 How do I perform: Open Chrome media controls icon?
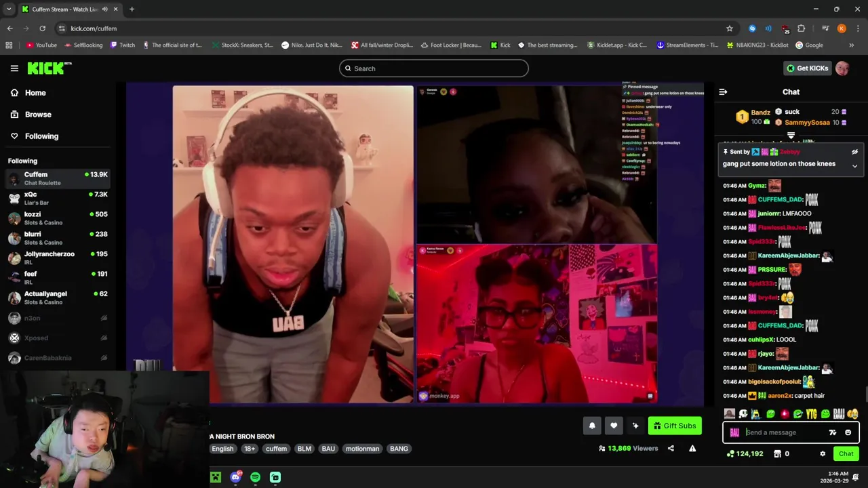pyautogui.click(x=825, y=28)
